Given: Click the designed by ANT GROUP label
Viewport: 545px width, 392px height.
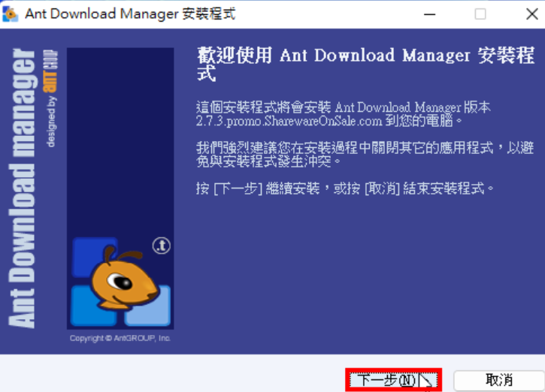Looking at the screenshot, I should pos(51,98).
